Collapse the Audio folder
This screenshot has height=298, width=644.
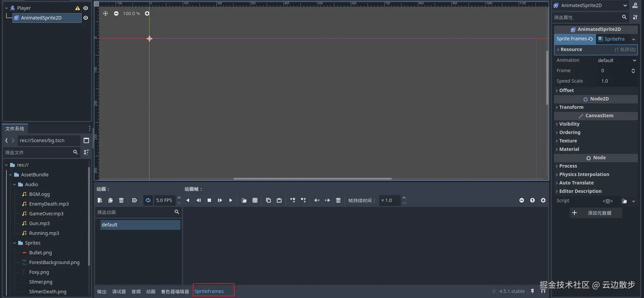point(14,184)
